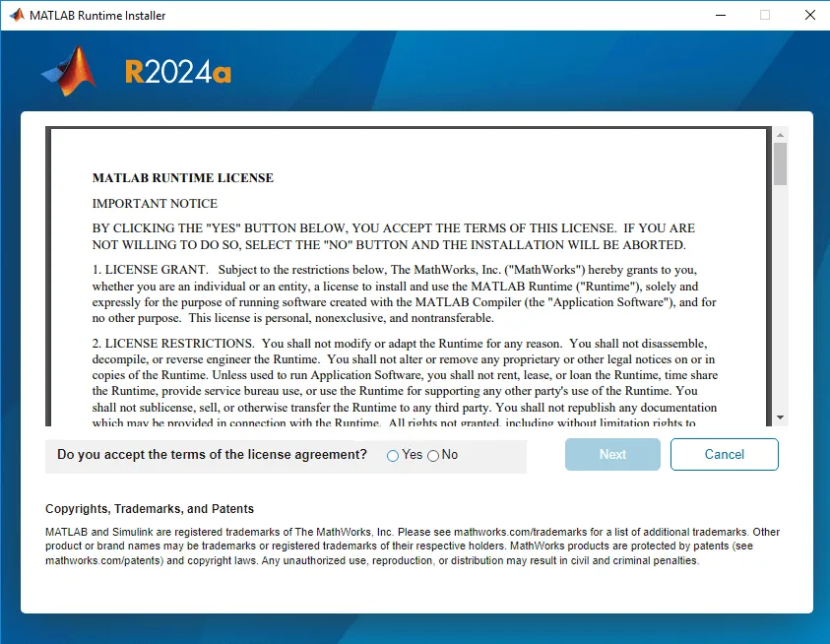Click the '1. LICENSE GRANT' paragraph
This screenshot has width=830, height=644.
click(404, 293)
